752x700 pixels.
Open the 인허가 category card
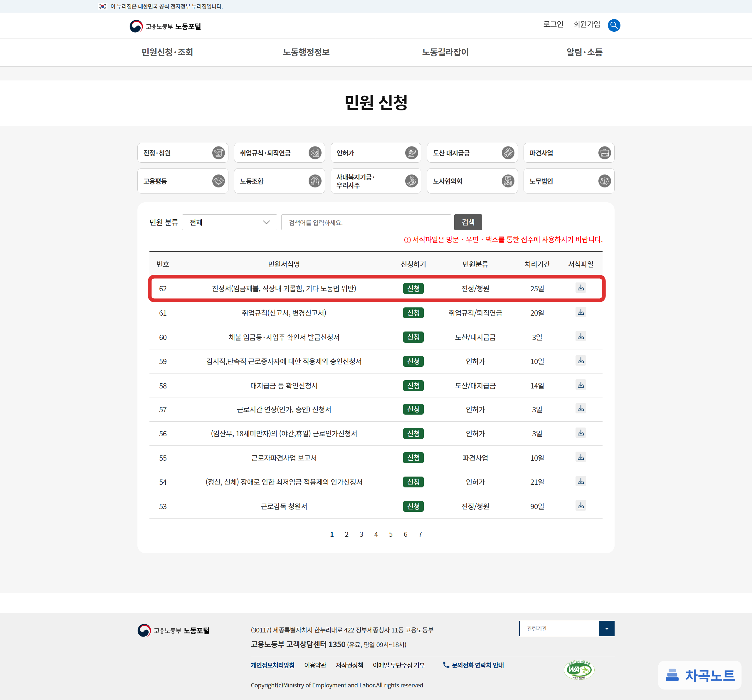(x=376, y=153)
